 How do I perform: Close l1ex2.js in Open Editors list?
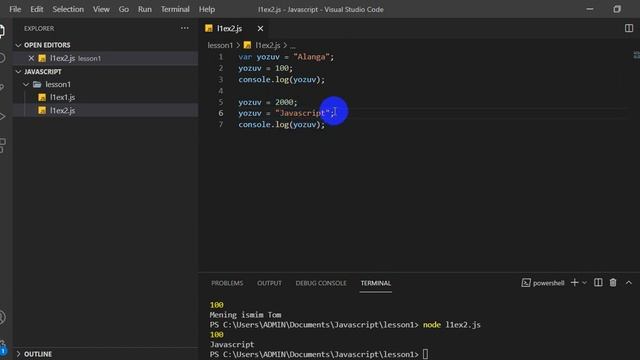(x=31, y=58)
